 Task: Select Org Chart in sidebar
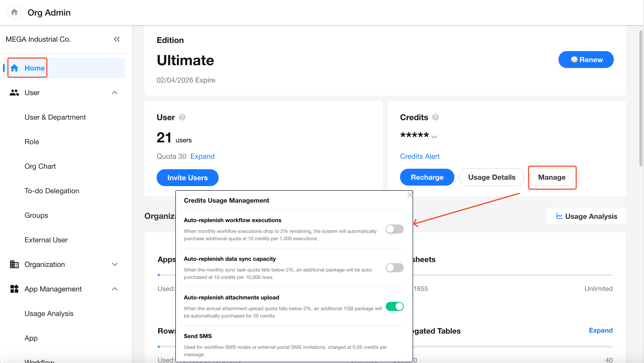40,166
